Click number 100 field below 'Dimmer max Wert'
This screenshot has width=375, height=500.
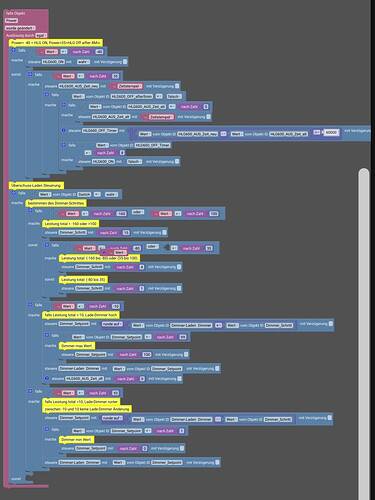click(x=147, y=355)
